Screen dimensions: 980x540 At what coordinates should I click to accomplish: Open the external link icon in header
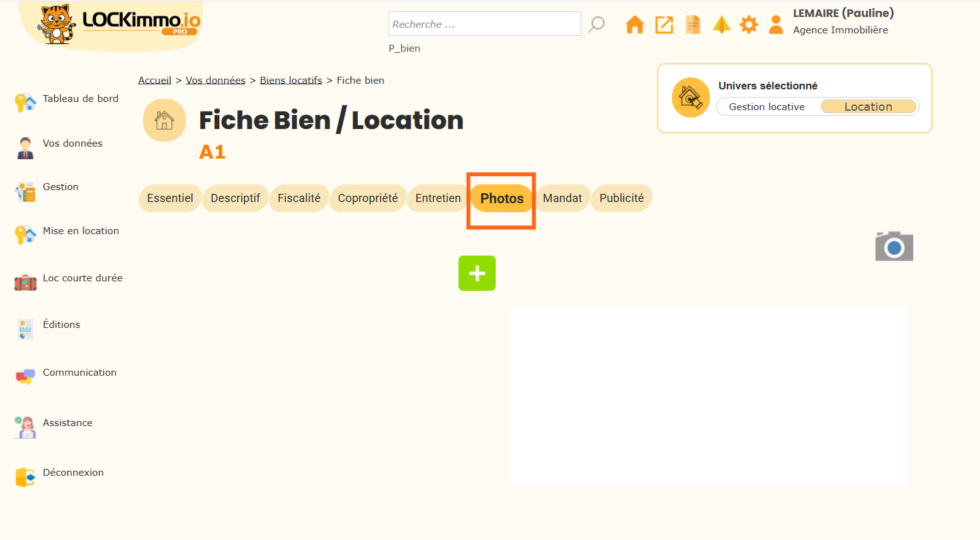coord(664,25)
